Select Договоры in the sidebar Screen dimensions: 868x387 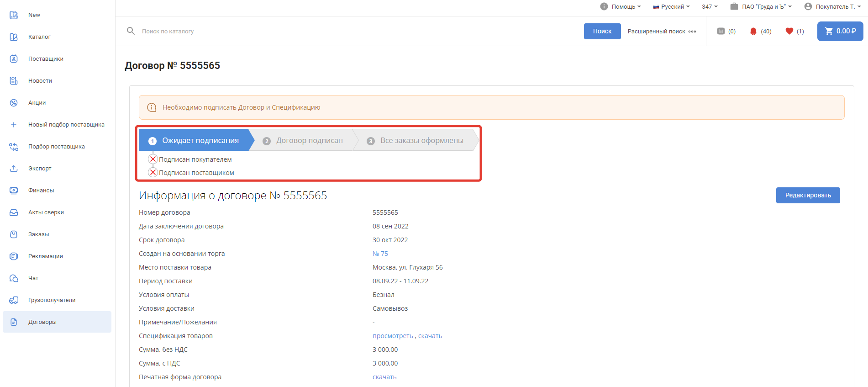click(42, 322)
